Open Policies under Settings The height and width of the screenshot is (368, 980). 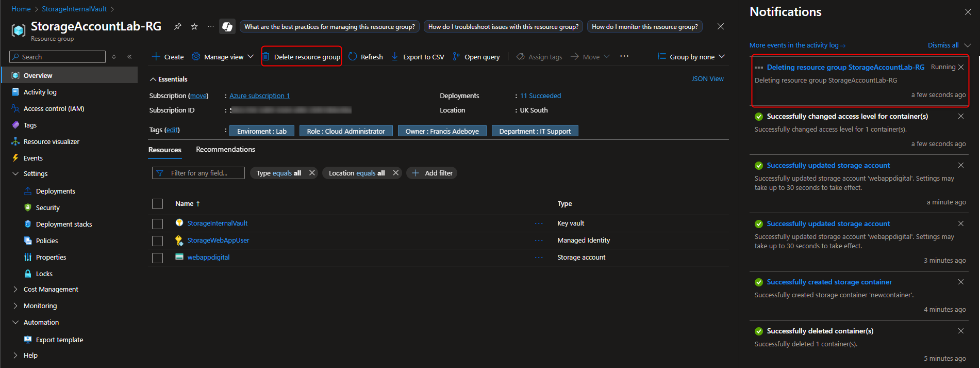(46, 241)
